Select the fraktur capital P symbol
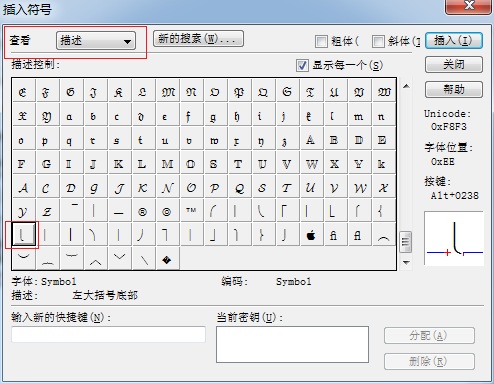Viewport: 494px width, 384px height. [x=239, y=92]
